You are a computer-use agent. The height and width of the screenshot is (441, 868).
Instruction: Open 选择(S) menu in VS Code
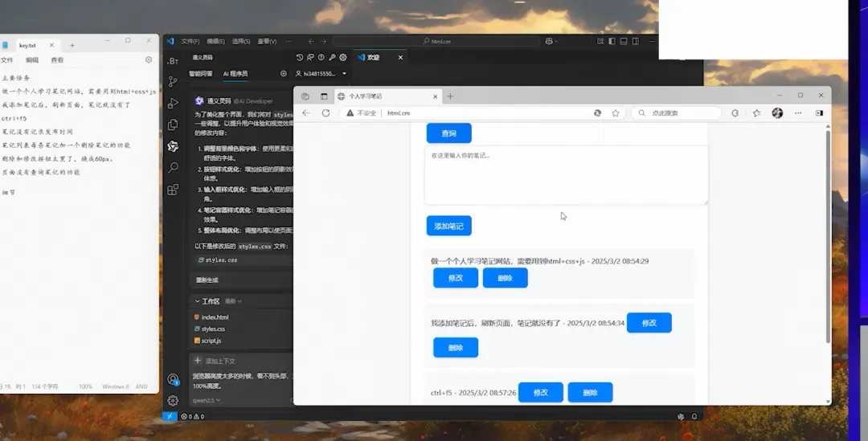[x=241, y=42]
